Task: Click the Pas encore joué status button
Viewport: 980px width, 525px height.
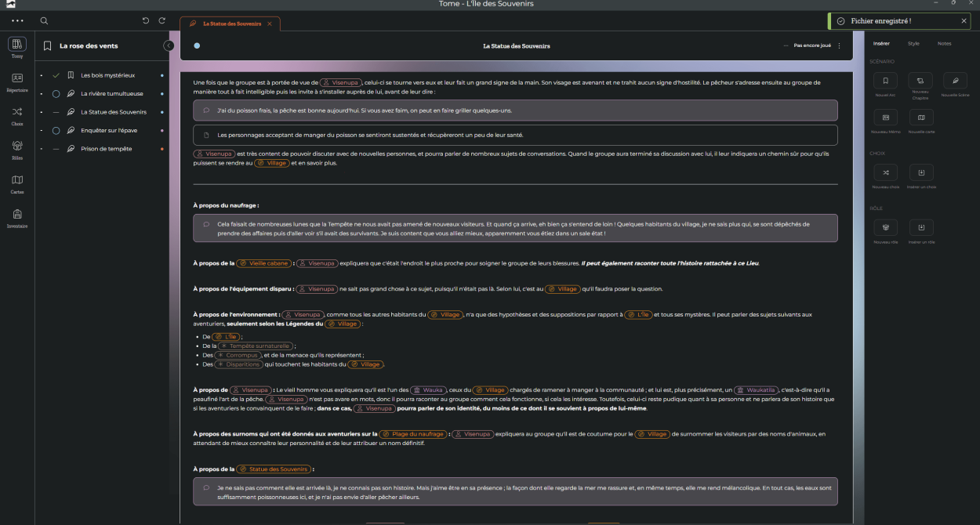Action: pos(811,46)
